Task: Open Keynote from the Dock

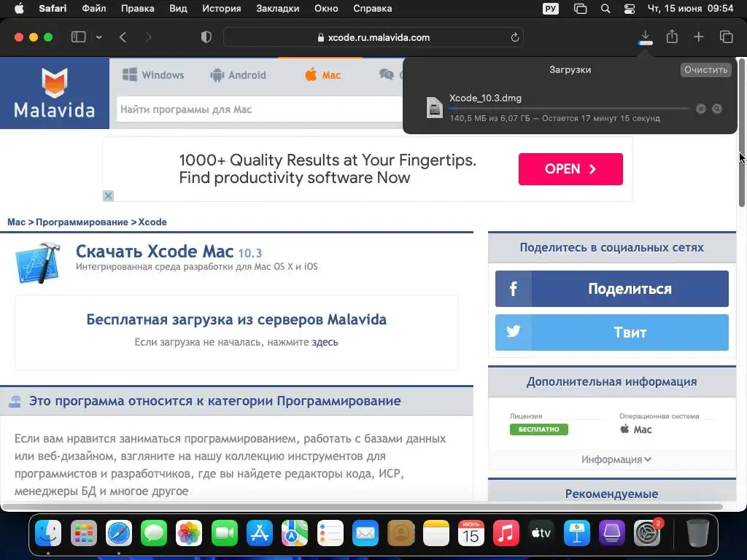Action: [576, 533]
